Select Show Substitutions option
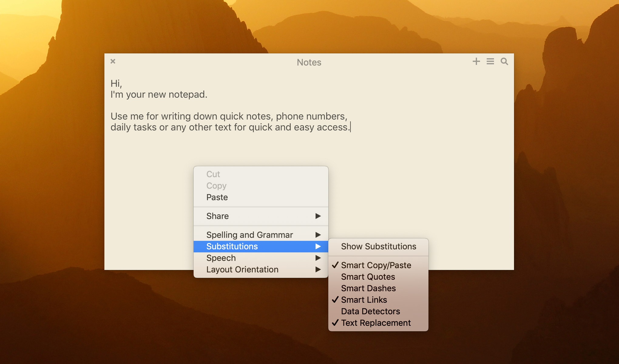Image resolution: width=619 pixels, height=364 pixels. pos(377,246)
